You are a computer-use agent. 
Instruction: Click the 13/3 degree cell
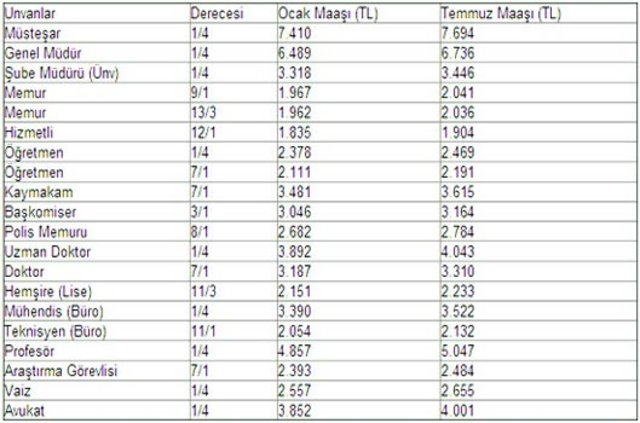(x=233, y=113)
